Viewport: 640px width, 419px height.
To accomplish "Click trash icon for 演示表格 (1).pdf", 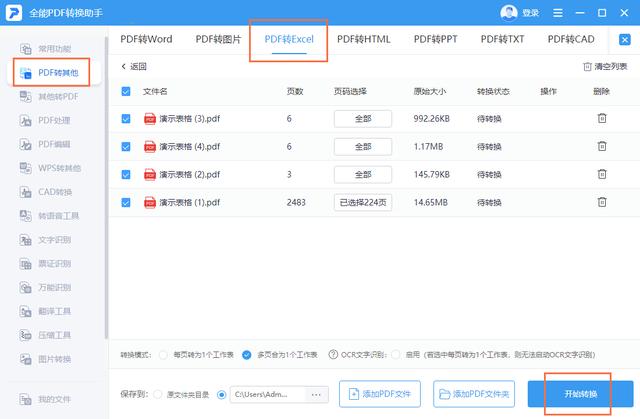I will point(601,202).
